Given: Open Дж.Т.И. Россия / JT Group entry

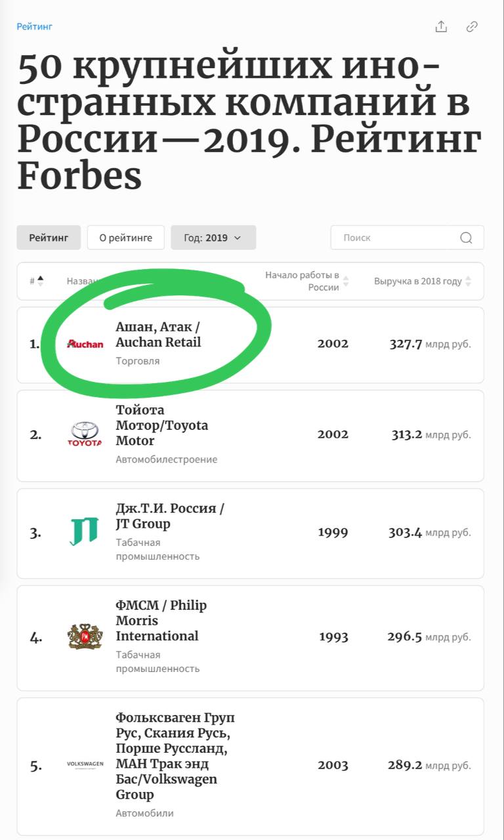Looking at the screenshot, I should (170, 516).
